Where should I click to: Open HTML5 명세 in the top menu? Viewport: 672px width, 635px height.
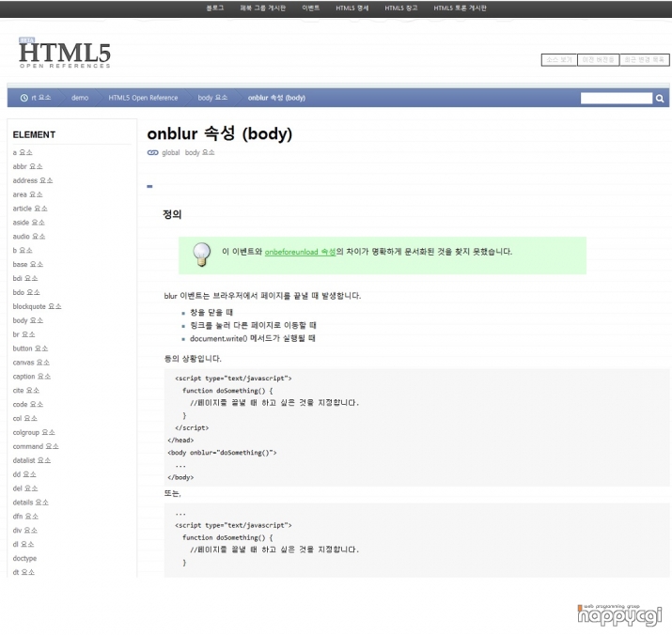point(352,8)
